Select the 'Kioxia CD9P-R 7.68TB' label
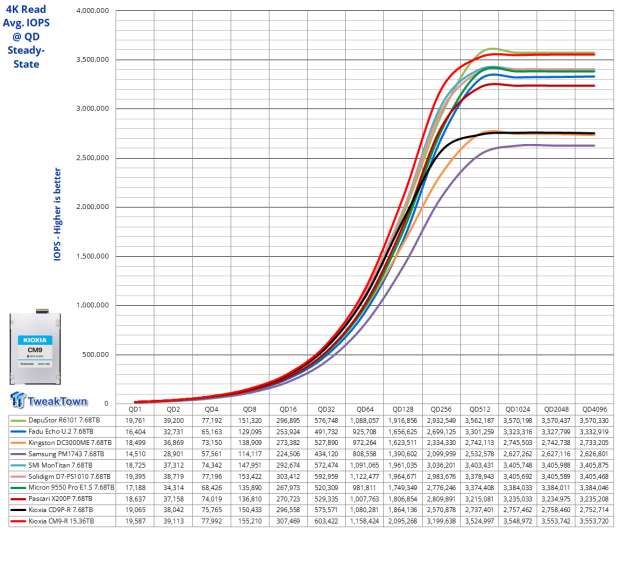 (x=60, y=510)
